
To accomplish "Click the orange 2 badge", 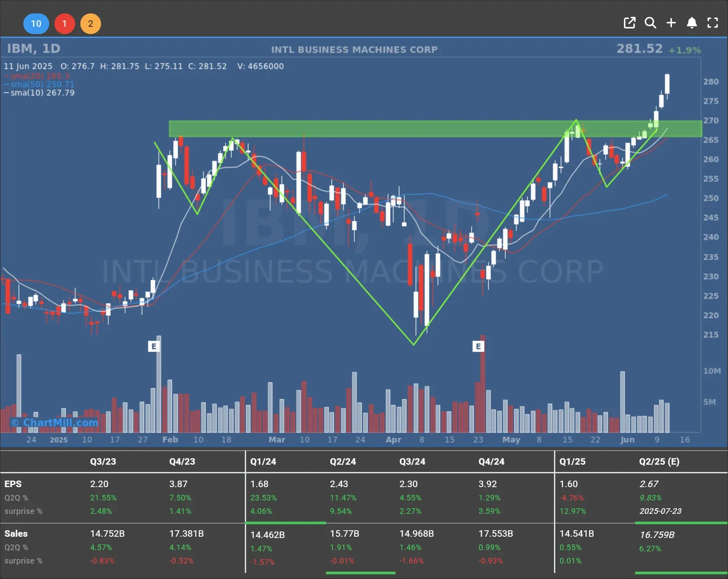I will (91, 24).
